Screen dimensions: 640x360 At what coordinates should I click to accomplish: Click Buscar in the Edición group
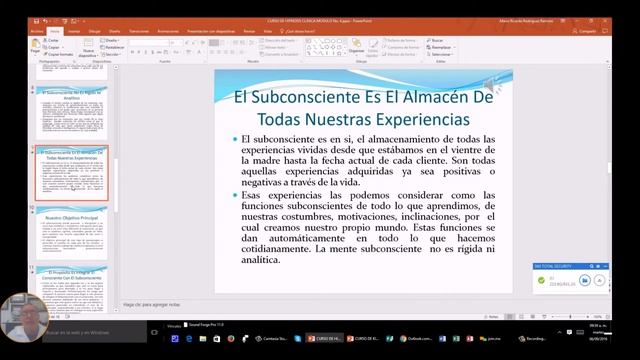coord(435,40)
